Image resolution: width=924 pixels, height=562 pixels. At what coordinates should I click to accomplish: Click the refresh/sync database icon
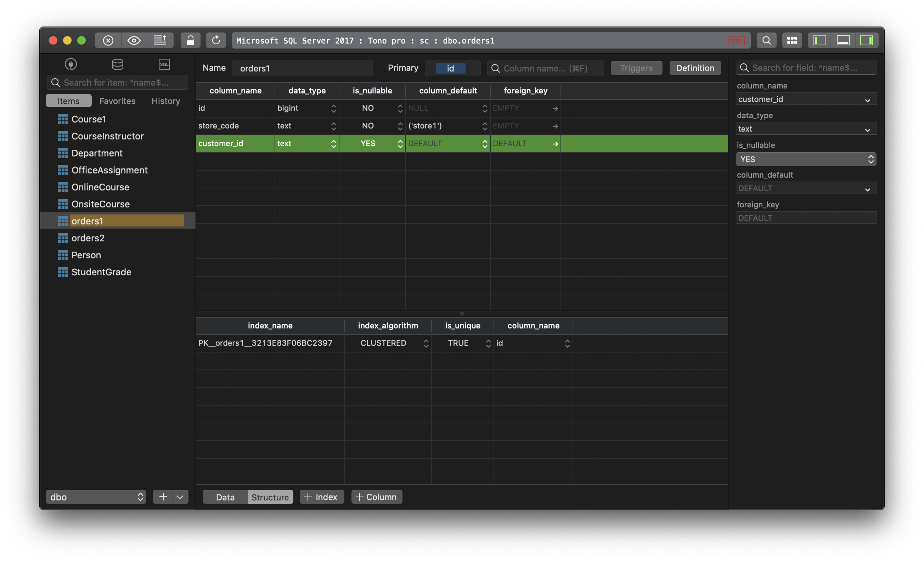tap(215, 40)
